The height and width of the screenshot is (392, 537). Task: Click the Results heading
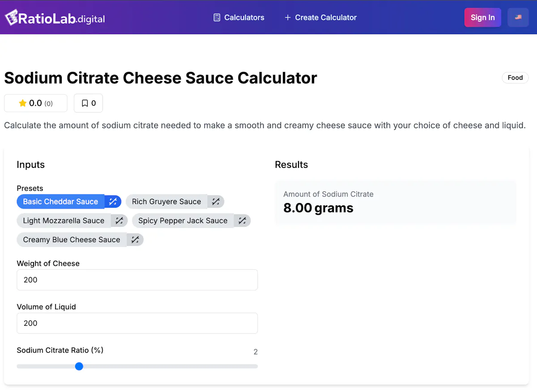coord(291,165)
